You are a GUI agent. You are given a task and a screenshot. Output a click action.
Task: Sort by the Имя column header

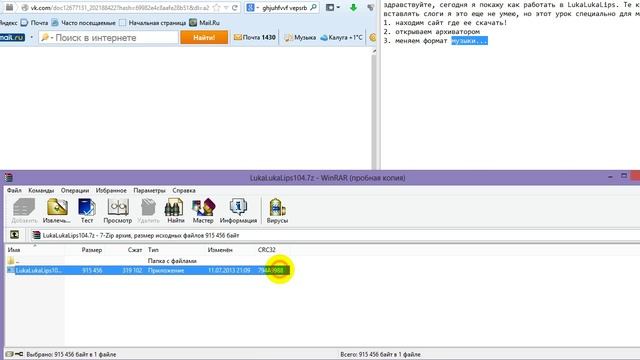pyautogui.click(x=35, y=249)
